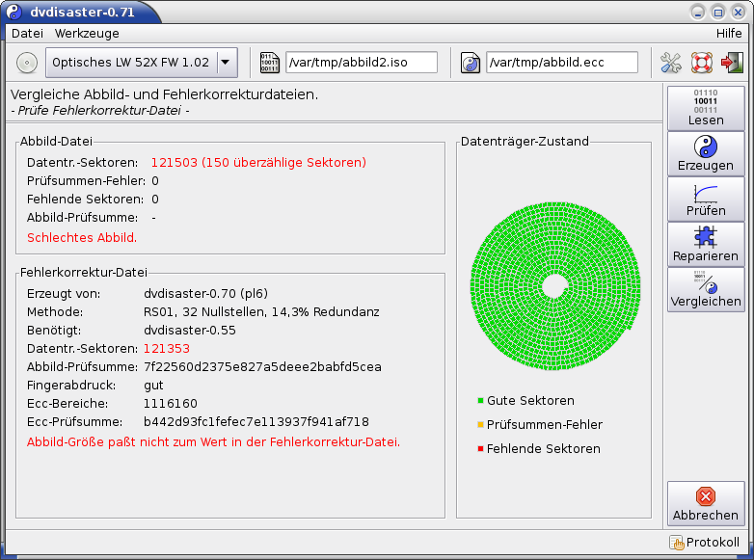Click the heading 'Vergleiche Abbild- und Fehlerkorrekturdateien.'
This screenshot has width=754, height=560.
pos(165,94)
